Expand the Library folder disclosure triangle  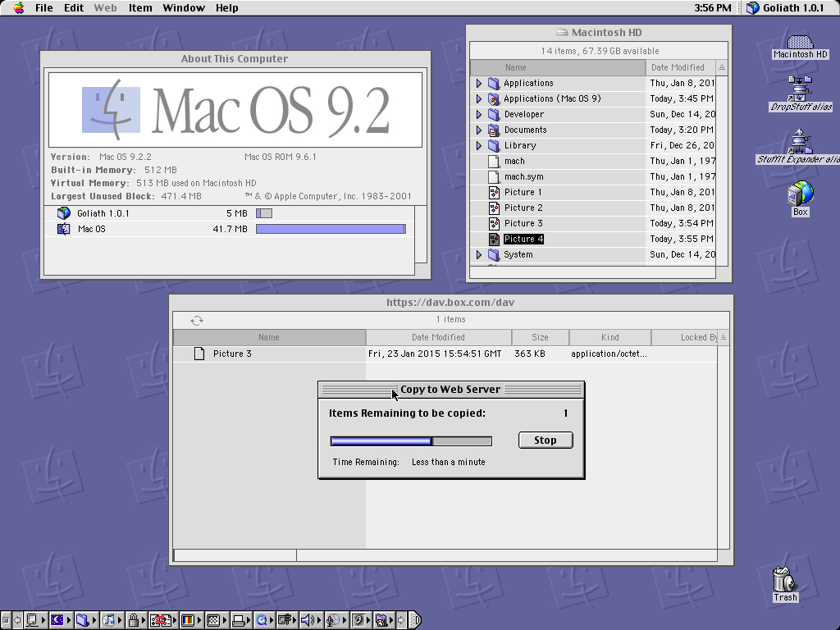479,145
